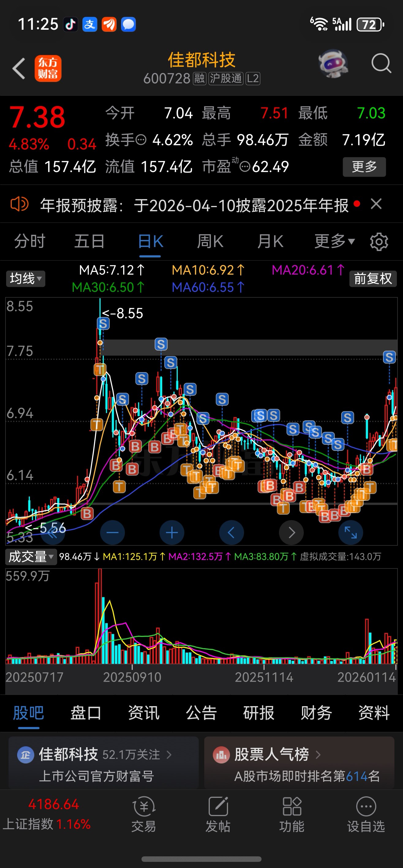
Task: Tap the L2 level tag
Action: (x=253, y=78)
